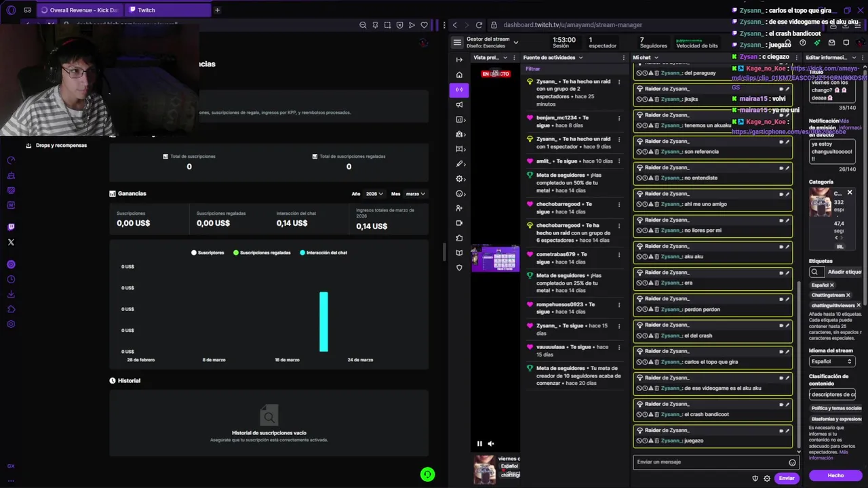Switch to the Twitch browser tab
This screenshot has height=488, width=868.
coord(170,10)
